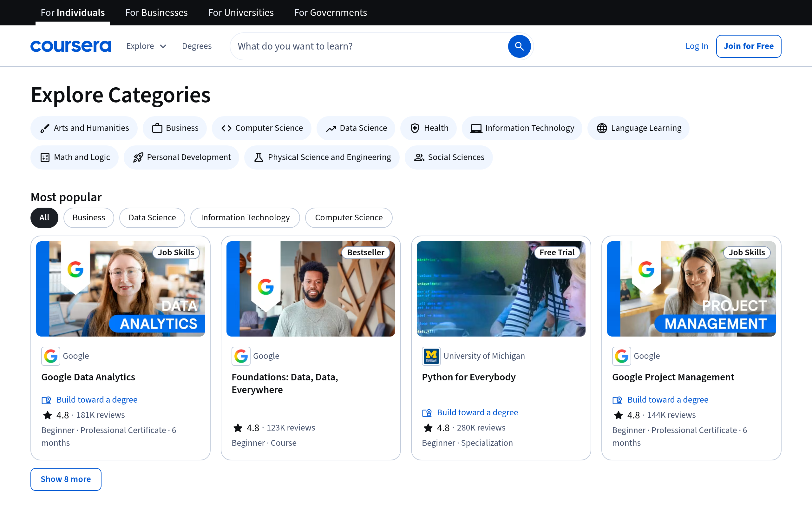Viewport: 812px width, 508px height.
Task: Click 'Build toward a degree' on Project Management card
Action: 668,400
